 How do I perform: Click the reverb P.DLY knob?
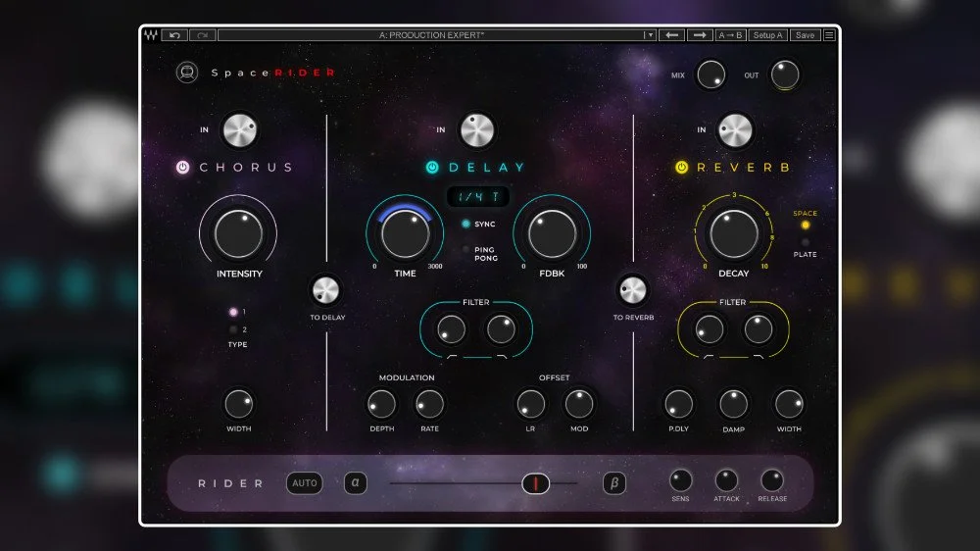(x=679, y=404)
